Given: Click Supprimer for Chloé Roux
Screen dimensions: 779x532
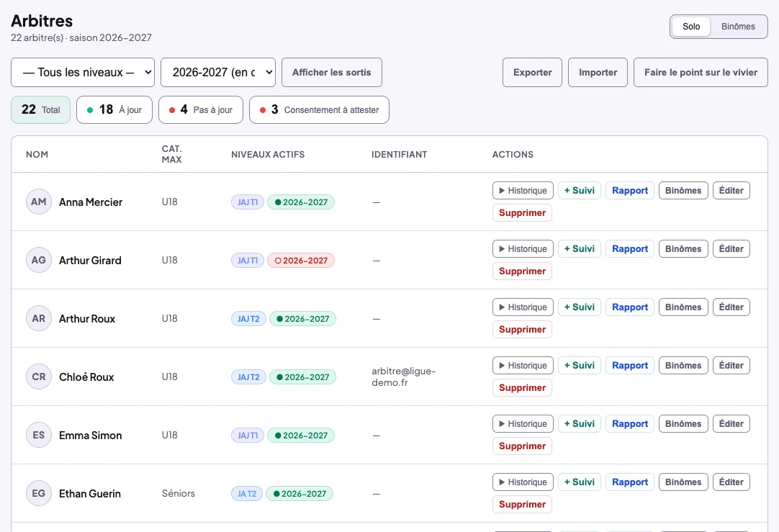Looking at the screenshot, I should tap(522, 387).
